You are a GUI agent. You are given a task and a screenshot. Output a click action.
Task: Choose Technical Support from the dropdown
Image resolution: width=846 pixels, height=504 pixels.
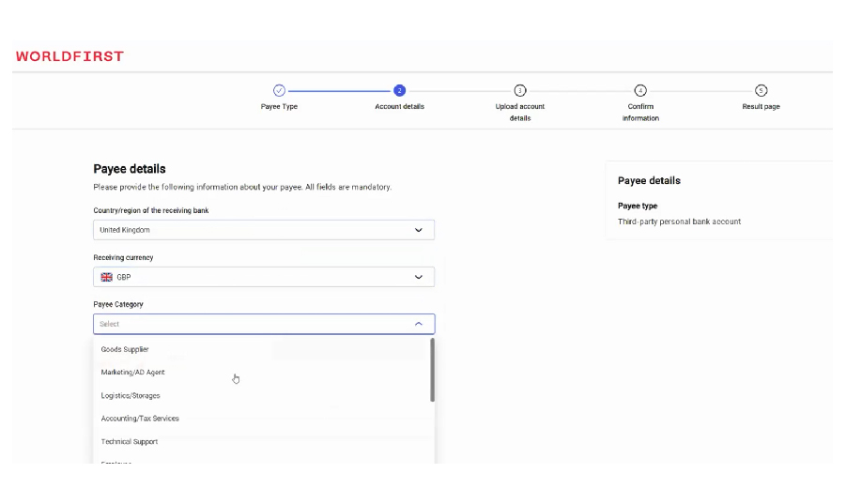click(x=130, y=442)
